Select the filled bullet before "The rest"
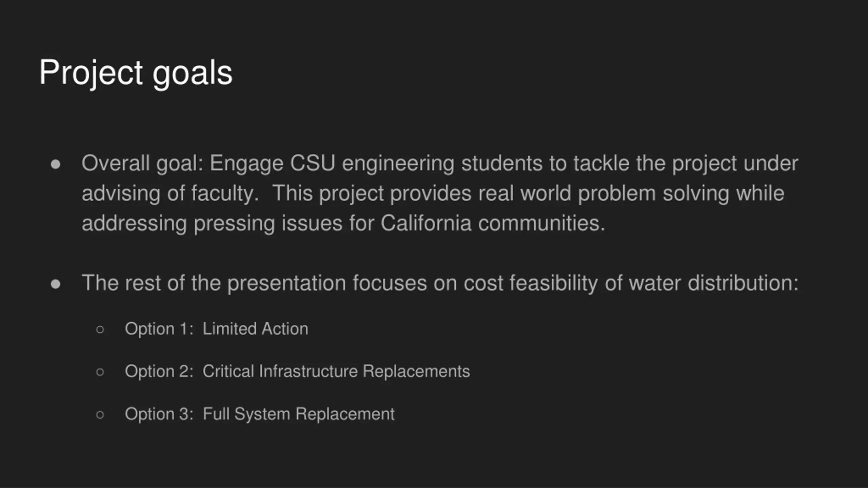Screen dimensions: 868x488 pos(55,284)
